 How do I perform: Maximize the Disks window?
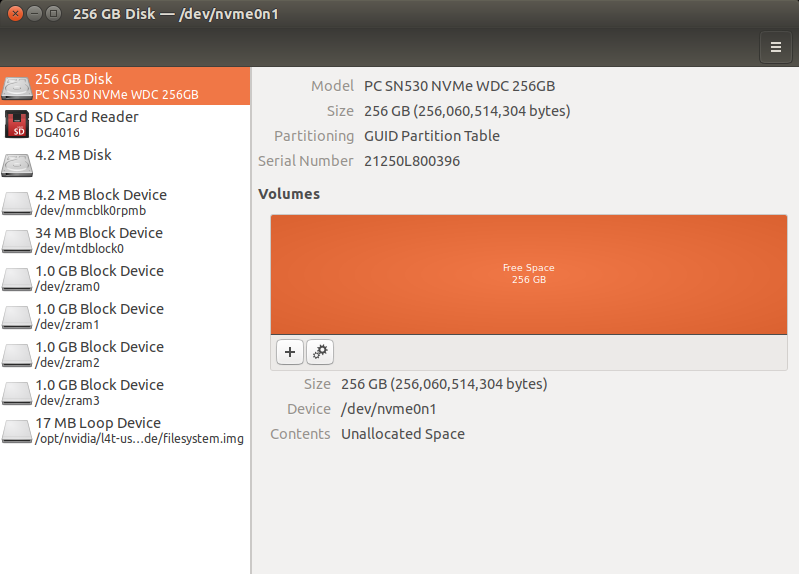click(x=53, y=14)
